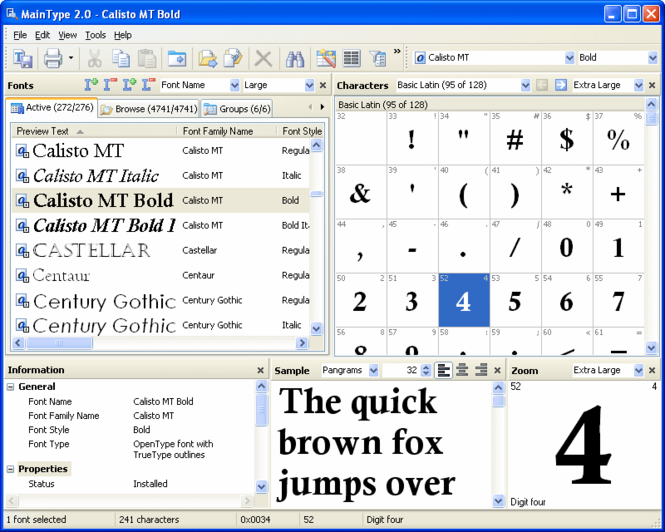The height and width of the screenshot is (532, 665).
Task: Open Zoom panel Extra Large dropdown
Action: point(638,370)
